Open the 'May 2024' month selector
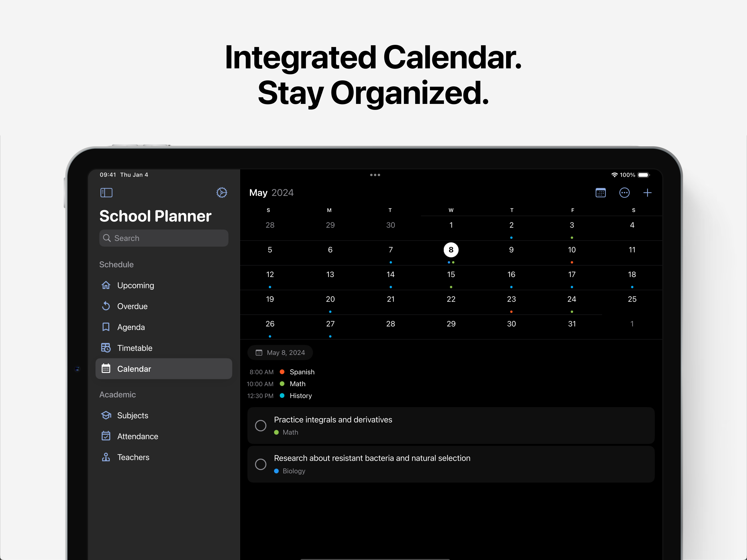The height and width of the screenshot is (560, 747). (x=271, y=192)
